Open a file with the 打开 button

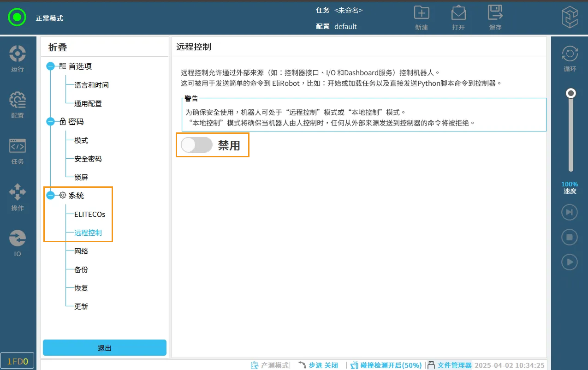[x=458, y=16]
